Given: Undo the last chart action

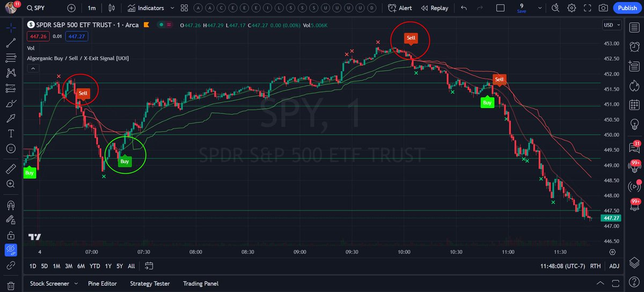Looking at the screenshot, I should pyautogui.click(x=464, y=8).
